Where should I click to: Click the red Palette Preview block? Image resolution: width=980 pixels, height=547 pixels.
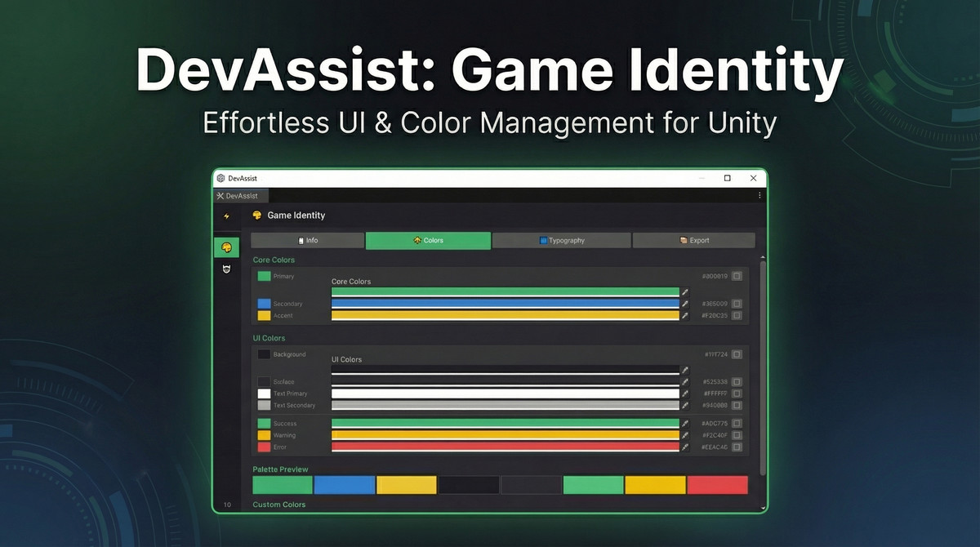pyautogui.click(x=717, y=485)
